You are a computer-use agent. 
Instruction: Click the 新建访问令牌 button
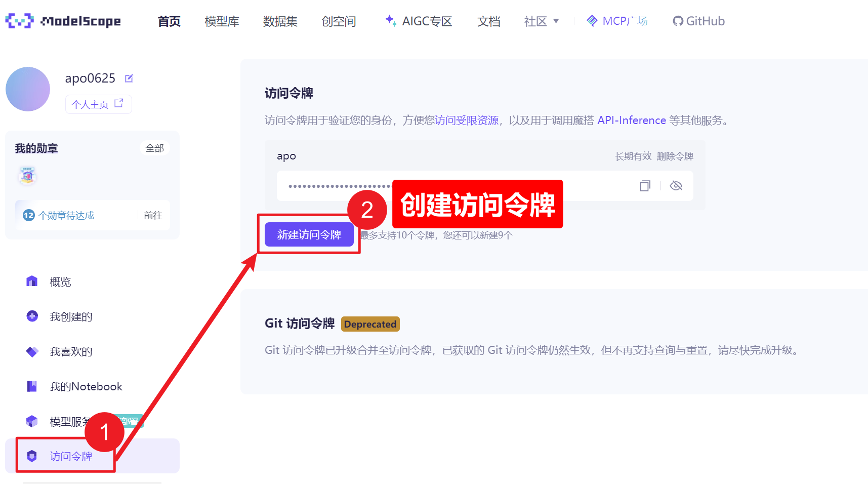click(309, 234)
